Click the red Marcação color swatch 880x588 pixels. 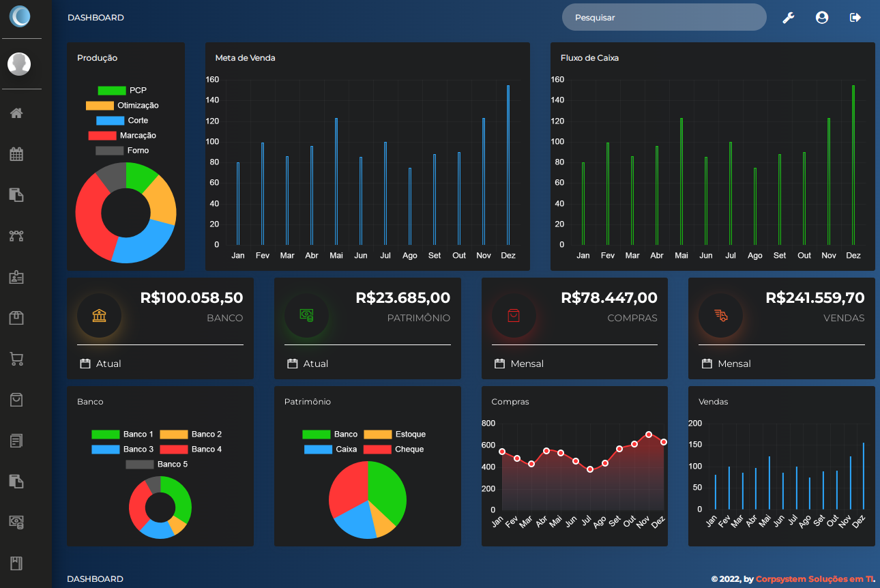[x=102, y=136]
